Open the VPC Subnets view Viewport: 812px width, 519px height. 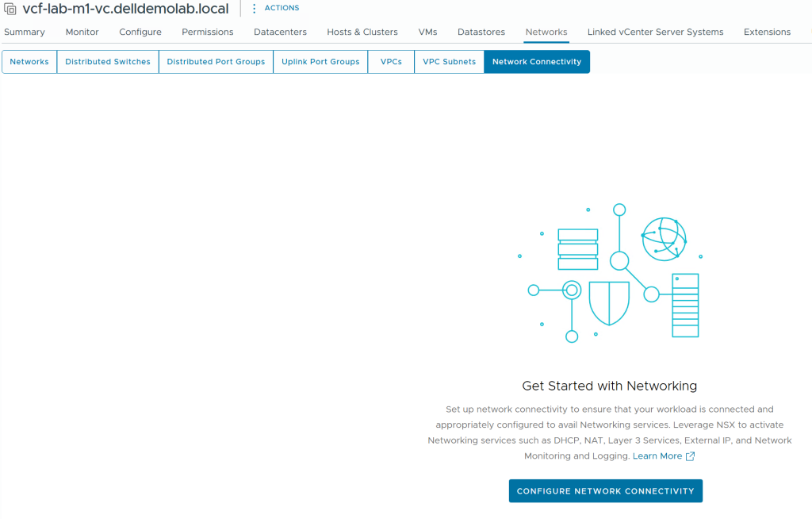coord(449,62)
